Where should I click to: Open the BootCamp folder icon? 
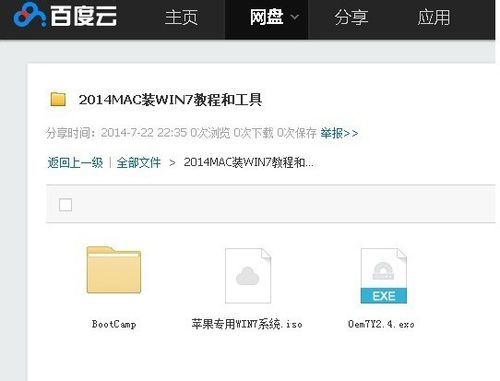[114, 270]
